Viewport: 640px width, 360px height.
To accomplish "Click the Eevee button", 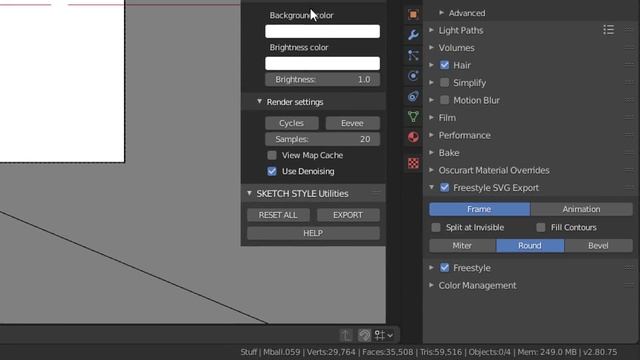I will pyautogui.click(x=352, y=123).
